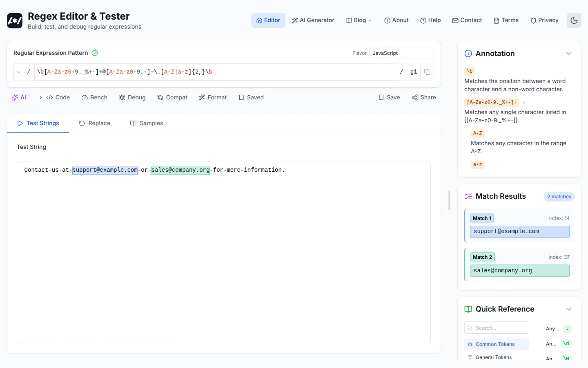The image size is (588, 368).
Task: Expand the Blog dropdown menu
Action: tap(359, 20)
